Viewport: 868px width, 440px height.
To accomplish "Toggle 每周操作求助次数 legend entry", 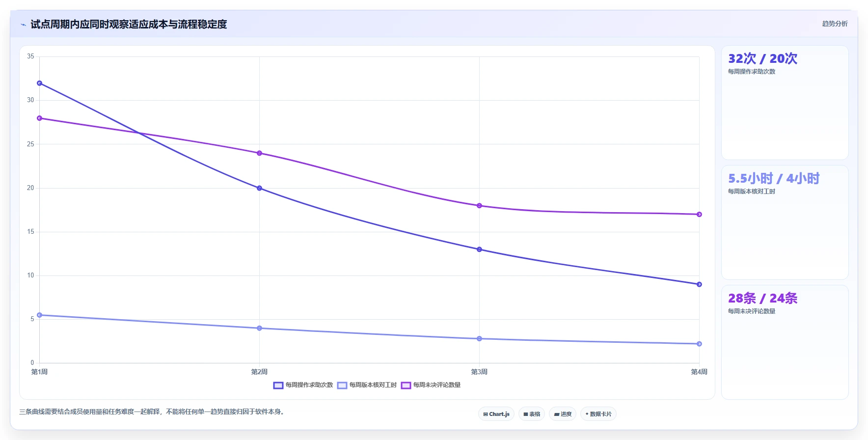I will tap(303, 385).
